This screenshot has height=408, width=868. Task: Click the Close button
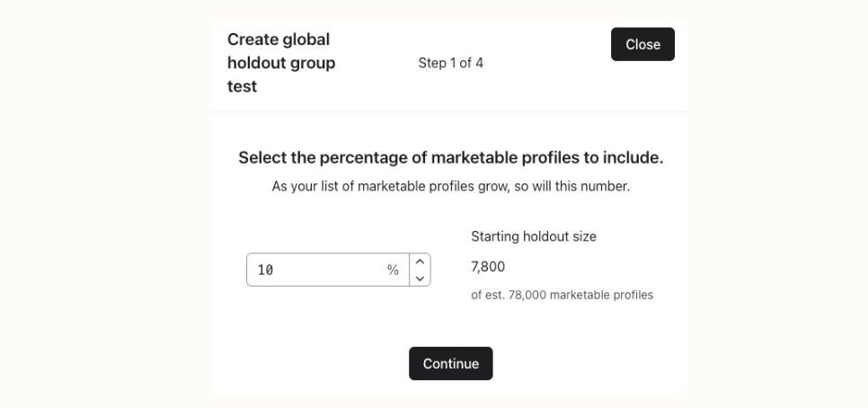click(642, 44)
